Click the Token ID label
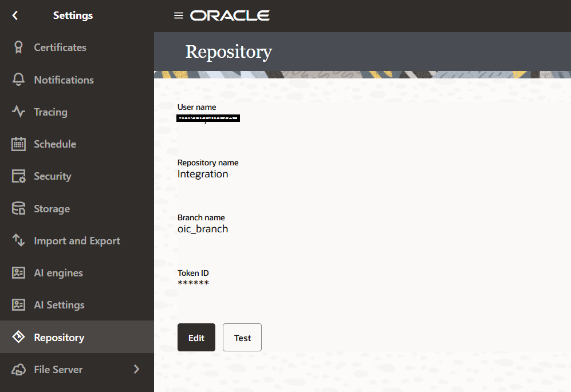Screen dimensions: 571x392 (193, 273)
